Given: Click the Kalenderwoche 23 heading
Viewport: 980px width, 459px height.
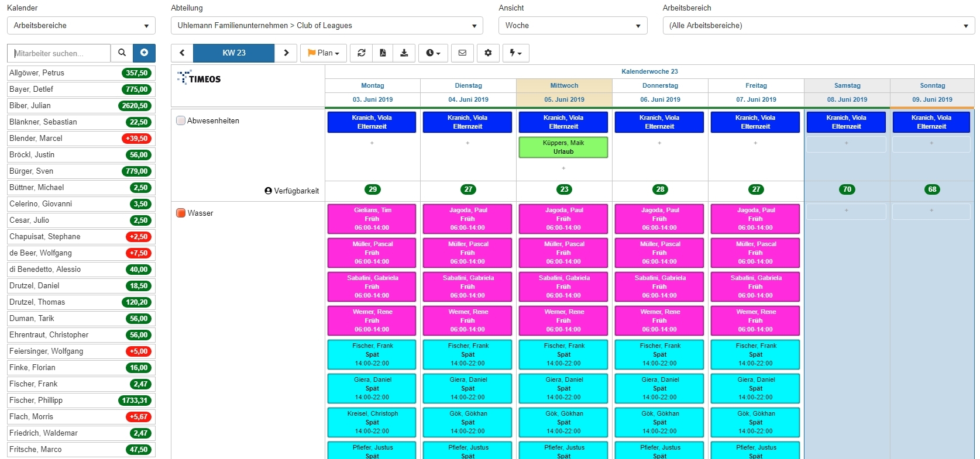Looking at the screenshot, I should (649, 71).
